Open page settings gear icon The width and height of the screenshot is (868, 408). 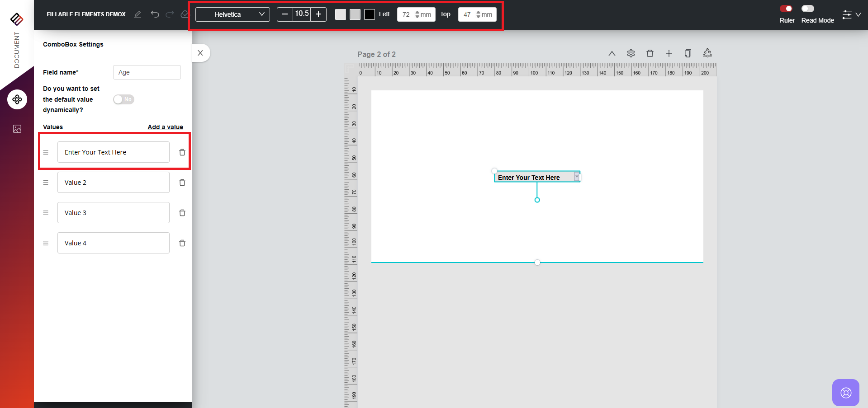(x=631, y=54)
